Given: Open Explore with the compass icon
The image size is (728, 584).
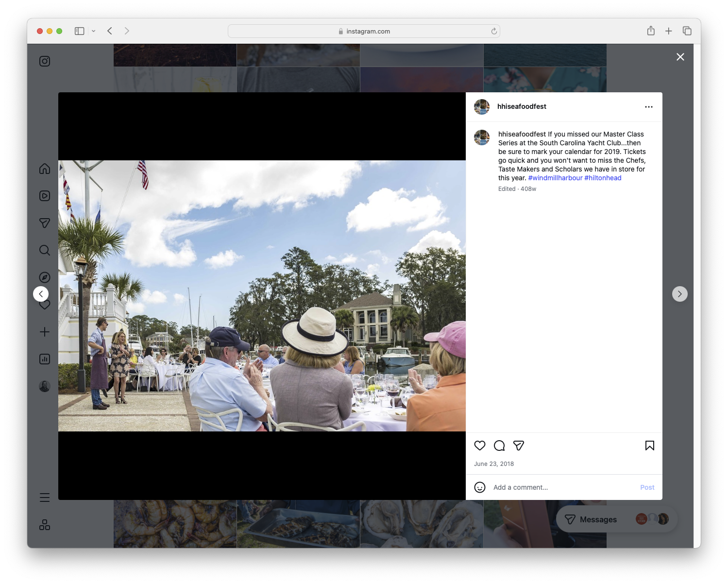Looking at the screenshot, I should point(44,277).
